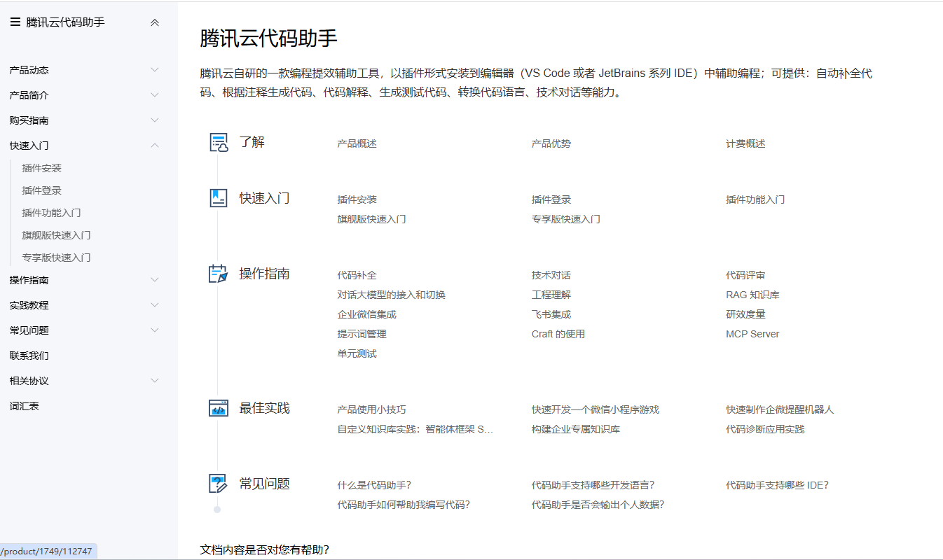Open the 构建企业专属知识库 link
This screenshot has height=560, width=943.
(576, 429)
